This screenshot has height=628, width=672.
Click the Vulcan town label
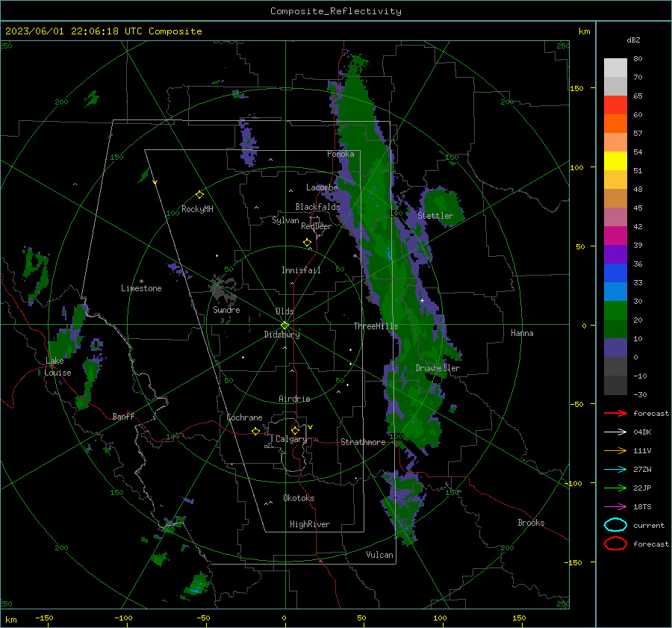[x=379, y=555]
